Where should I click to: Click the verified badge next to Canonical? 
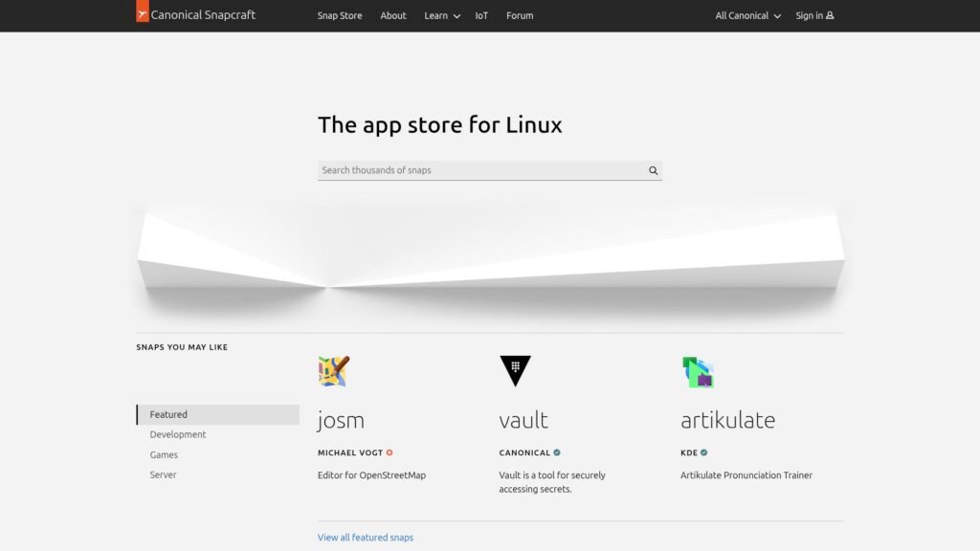pos(557,452)
